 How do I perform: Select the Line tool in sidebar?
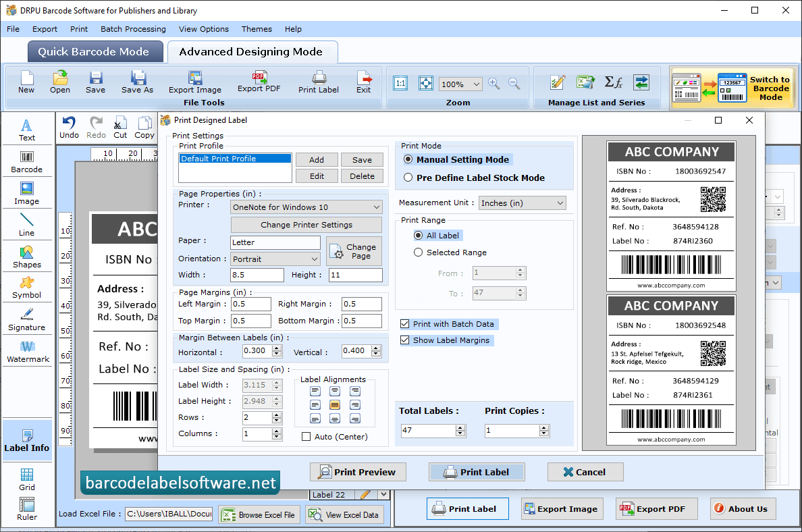click(26, 225)
